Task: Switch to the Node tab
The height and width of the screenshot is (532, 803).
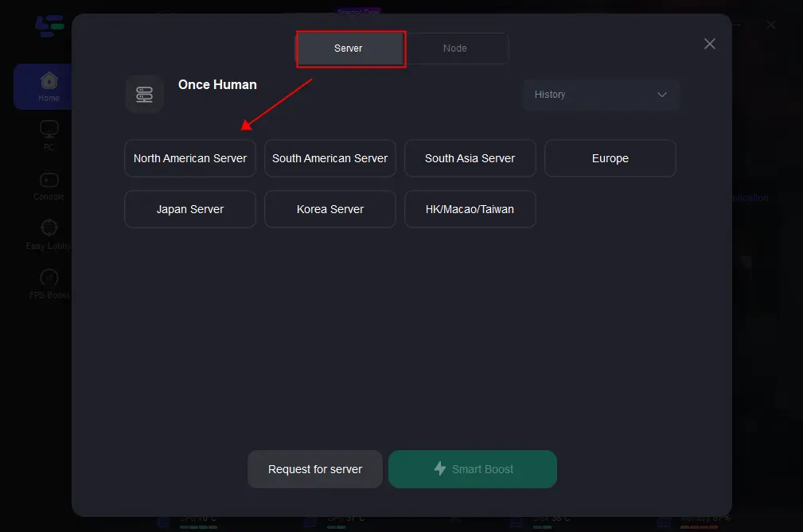Action: tap(455, 48)
